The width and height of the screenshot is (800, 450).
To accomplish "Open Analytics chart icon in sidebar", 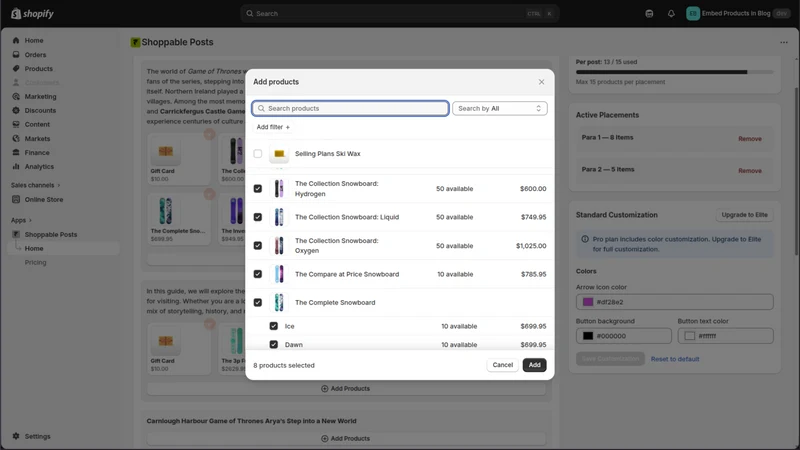I will click(16, 166).
